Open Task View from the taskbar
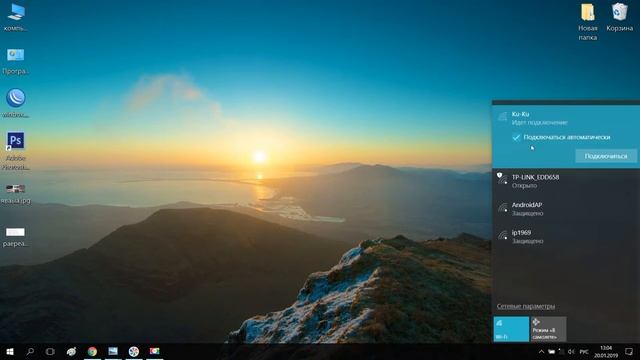 pyautogui.click(x=50, y=351)
